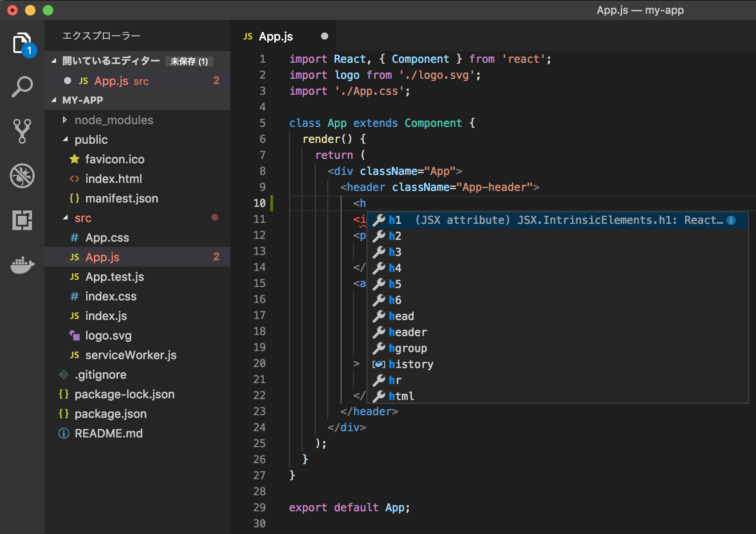Switch to the App.js editor tab
Screen dimensions: 756x534
[x=276, y=36]
